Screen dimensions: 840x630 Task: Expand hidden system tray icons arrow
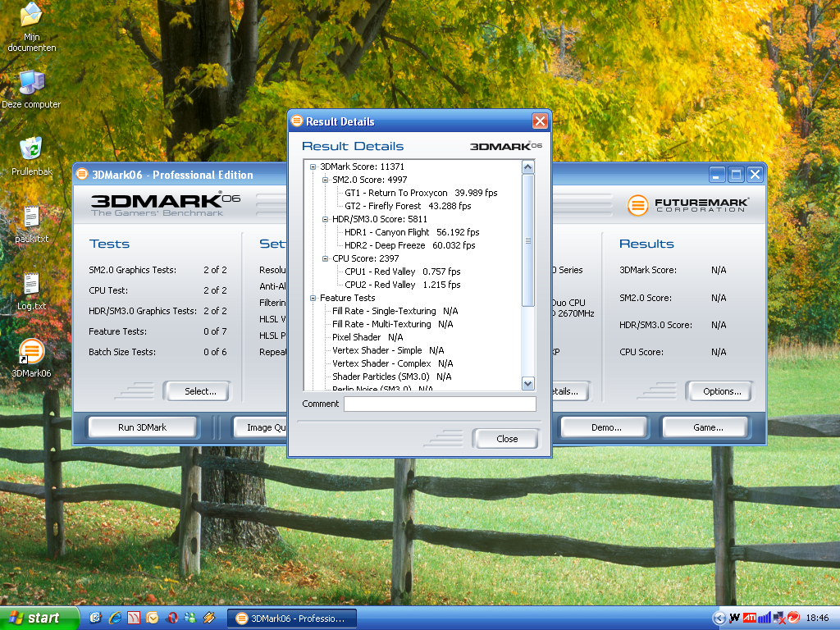coord(719,619)
